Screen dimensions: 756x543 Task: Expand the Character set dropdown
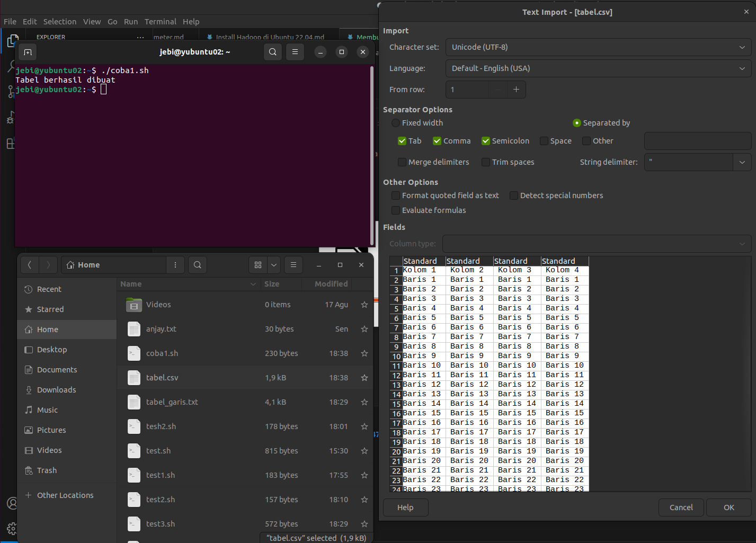coord(742,47)
